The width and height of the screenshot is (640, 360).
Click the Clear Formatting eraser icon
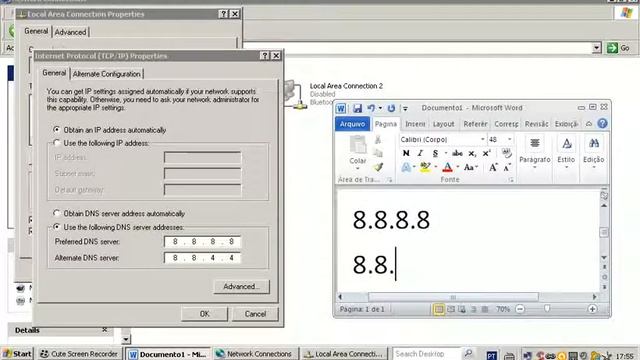(x=506, y=153)
